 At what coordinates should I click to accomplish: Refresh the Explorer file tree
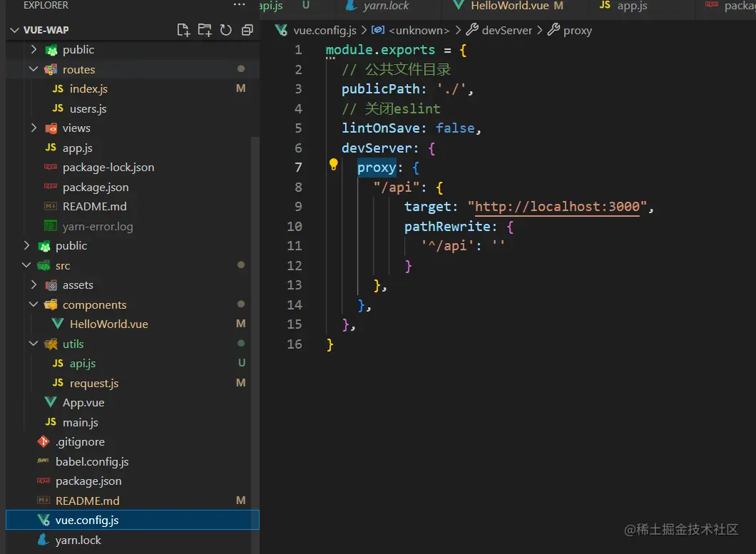(x=226, y=30)
